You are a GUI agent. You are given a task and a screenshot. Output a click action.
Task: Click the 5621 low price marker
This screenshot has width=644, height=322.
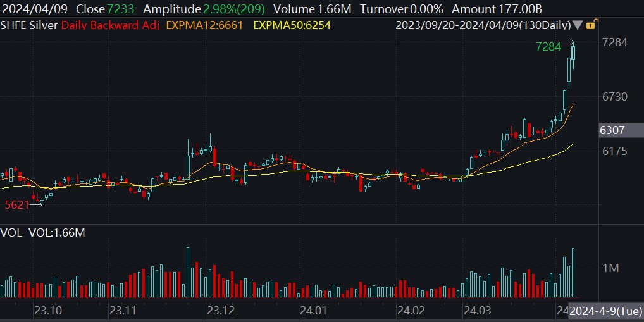tap(16, 205)
